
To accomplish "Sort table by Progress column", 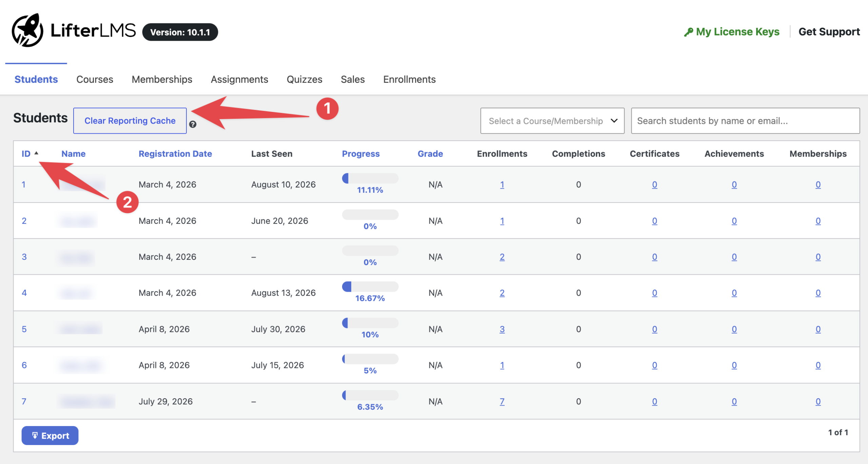I will [x=361, y=154].
